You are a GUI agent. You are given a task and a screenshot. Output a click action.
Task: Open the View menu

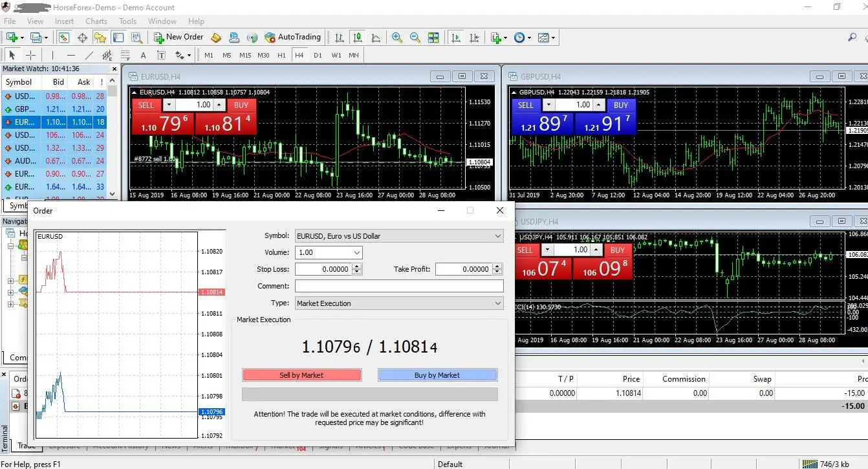click(x=35, y=21)
